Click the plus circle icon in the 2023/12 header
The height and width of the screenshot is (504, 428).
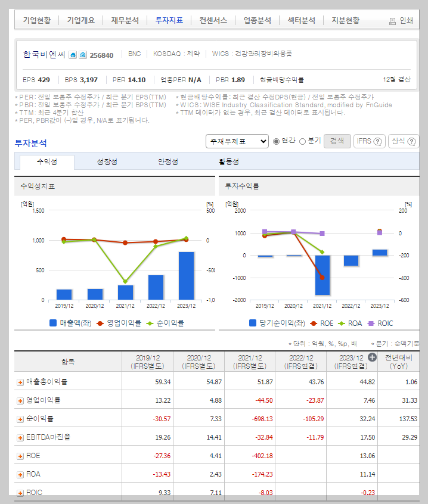[x=372, y=357]
